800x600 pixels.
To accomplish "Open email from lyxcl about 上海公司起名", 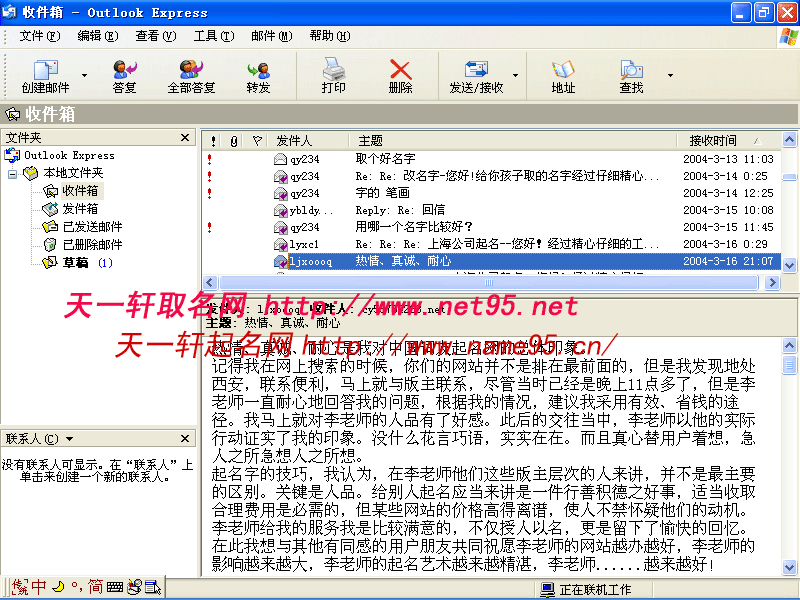I will coord(507,244).
